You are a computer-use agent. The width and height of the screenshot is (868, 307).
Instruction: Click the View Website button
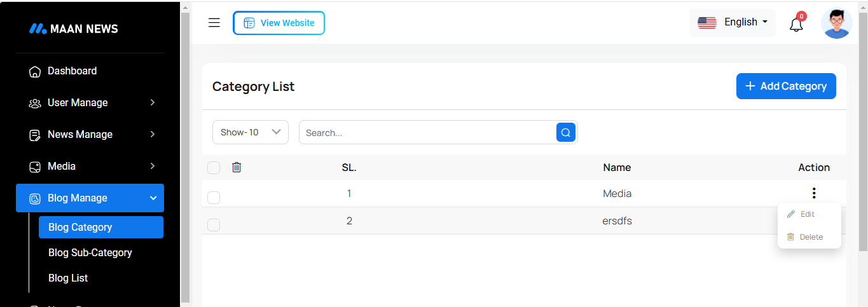pyautogui.click(x=279, y=23)
